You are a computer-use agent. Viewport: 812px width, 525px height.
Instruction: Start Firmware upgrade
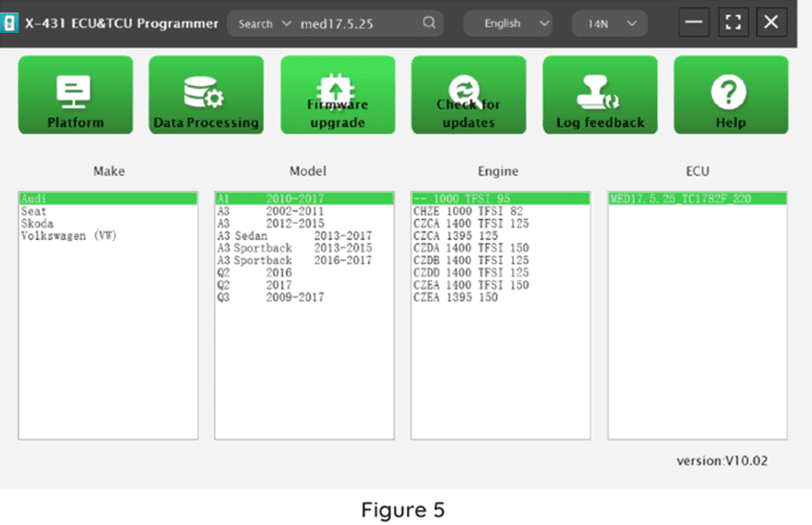tap(337, 96)
